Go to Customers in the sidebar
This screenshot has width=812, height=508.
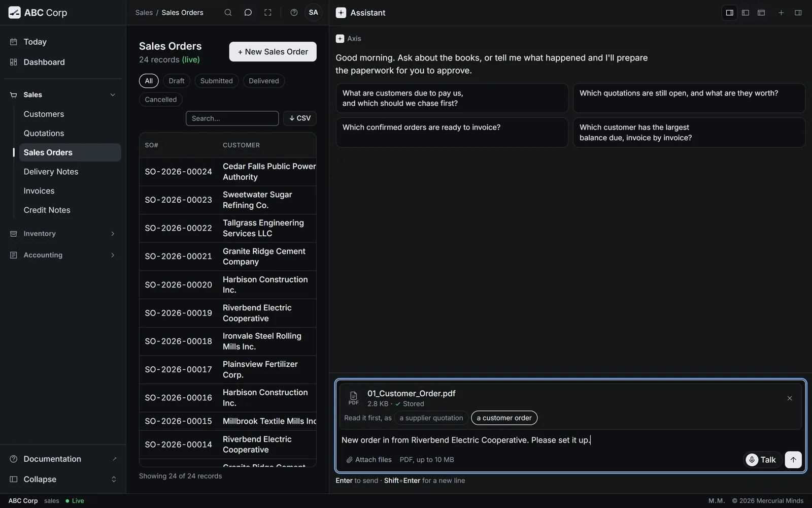coord(70,114)
